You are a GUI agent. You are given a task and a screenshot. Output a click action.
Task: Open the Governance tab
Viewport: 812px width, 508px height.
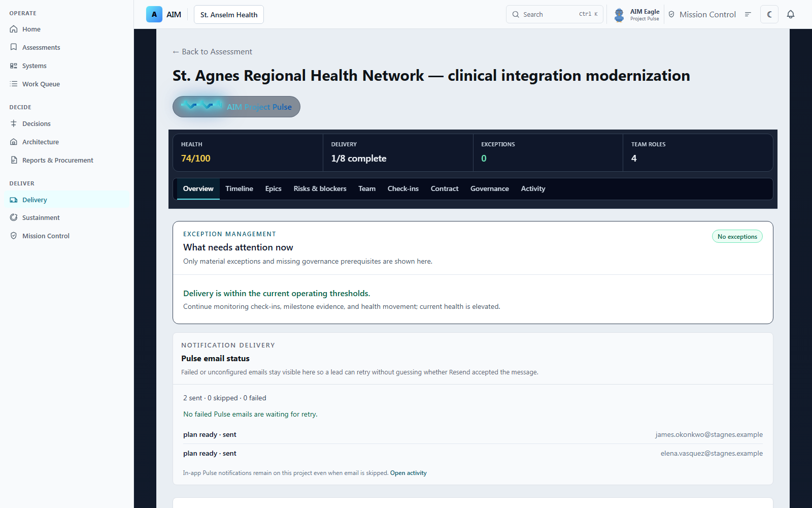coord(489,188)
